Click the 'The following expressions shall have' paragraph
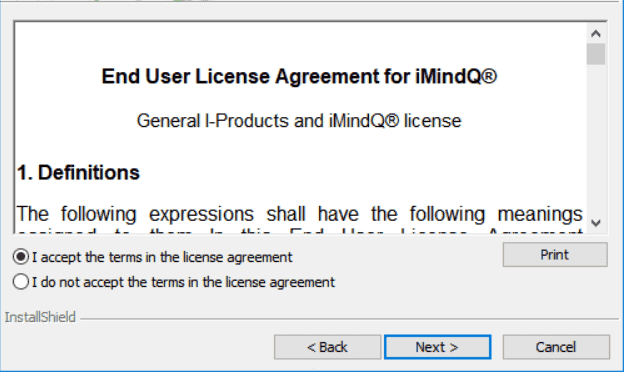 tap(301, 215)
